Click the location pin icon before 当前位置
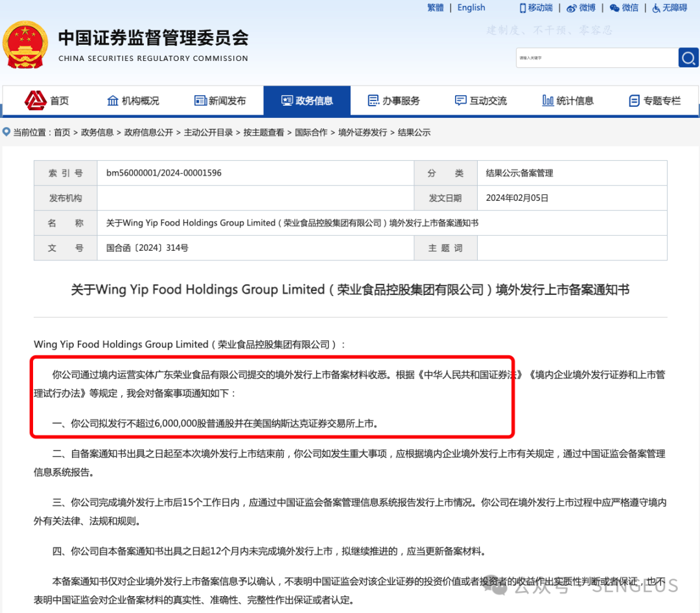The height and width of the screenshot is (613, 700). tap(6, 132)
